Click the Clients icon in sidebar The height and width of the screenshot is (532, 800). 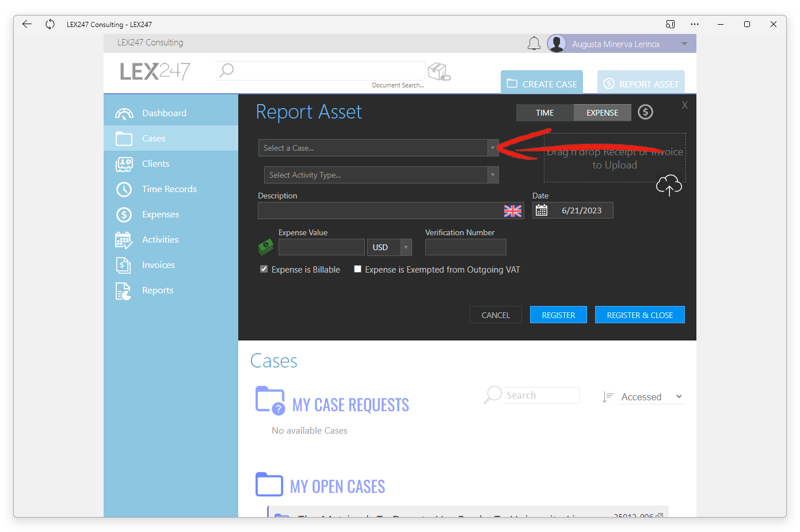124,164
